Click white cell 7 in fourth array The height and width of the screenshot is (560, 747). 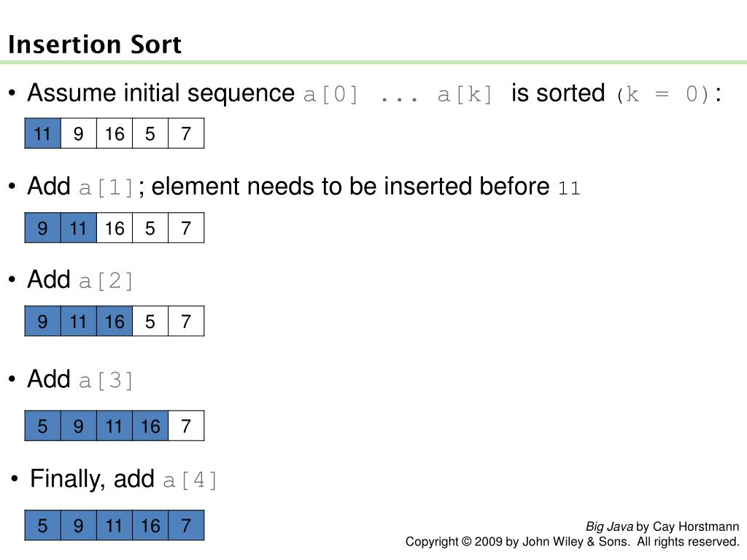[x=186, y=425]
